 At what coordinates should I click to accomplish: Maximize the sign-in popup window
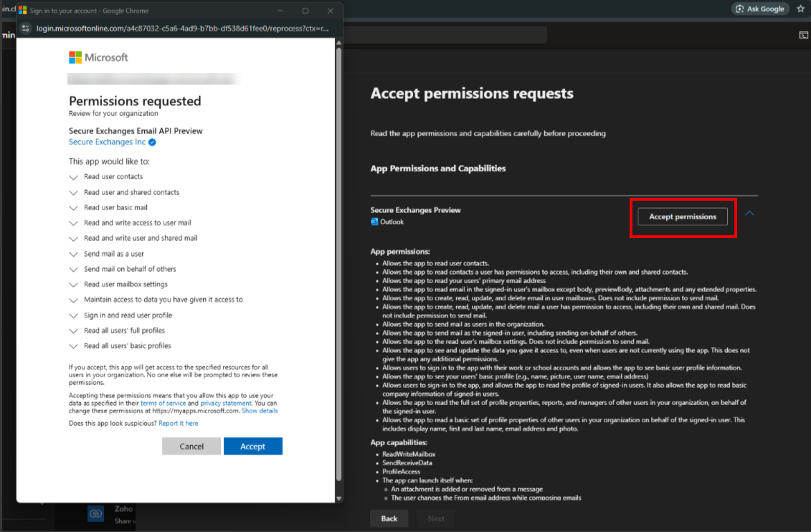305,10
